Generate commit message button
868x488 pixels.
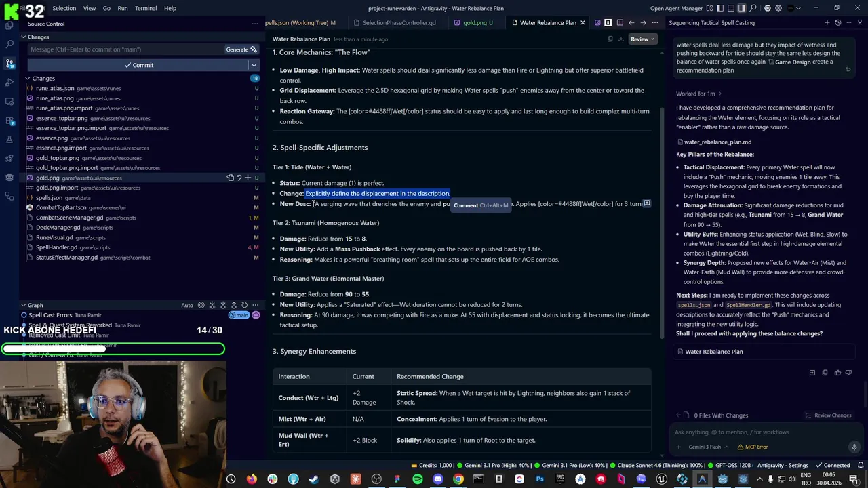[x=241, y=49]
